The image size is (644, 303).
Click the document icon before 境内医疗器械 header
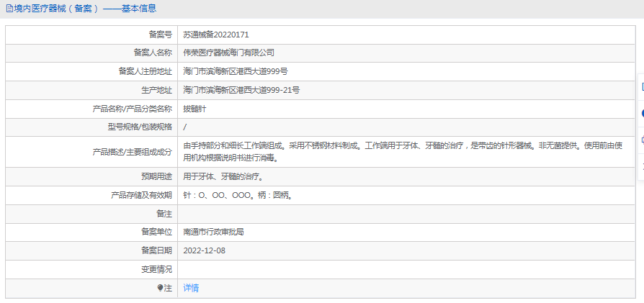(9, 8)
